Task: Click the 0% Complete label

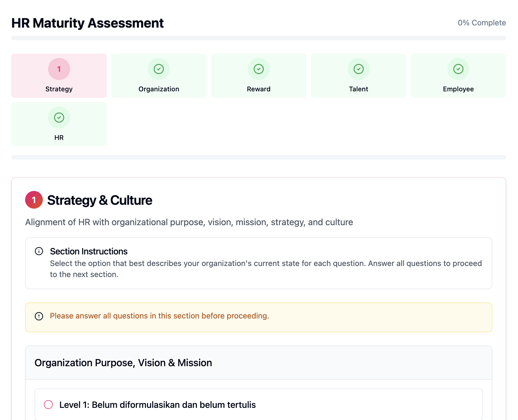Action: tap(482, 23)
